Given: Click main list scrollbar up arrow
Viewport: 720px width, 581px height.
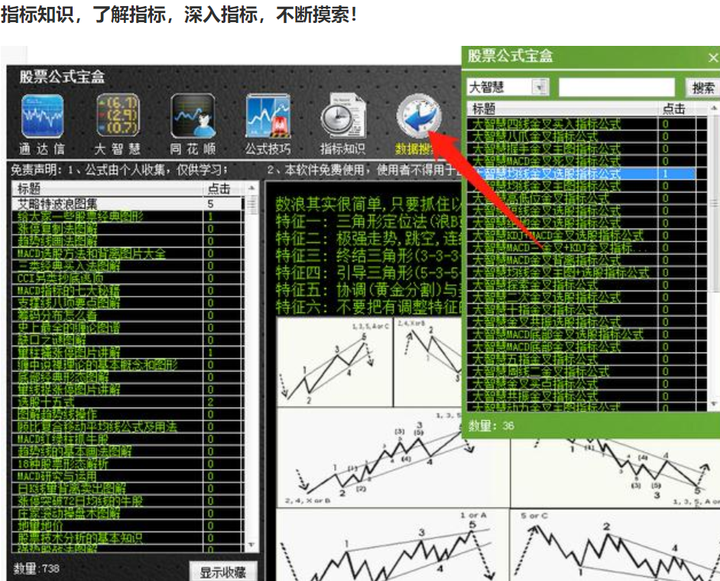Looking at the screenshot, I should 251,188.
